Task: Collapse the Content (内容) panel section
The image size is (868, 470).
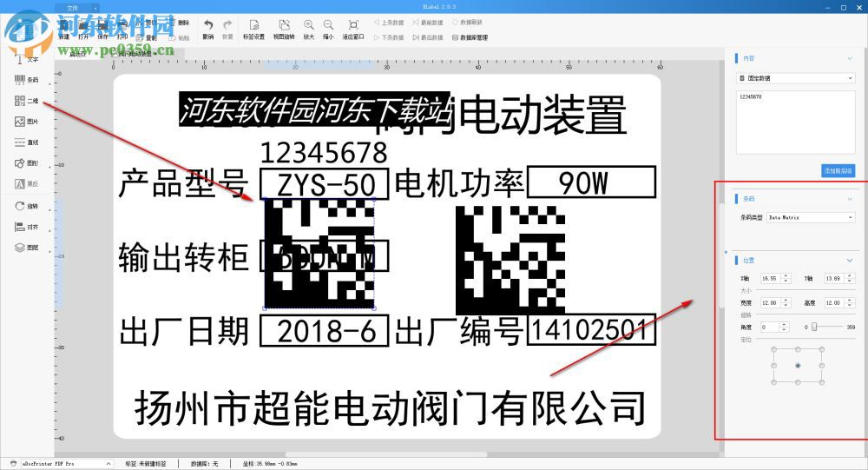Action: click(850, 58)
